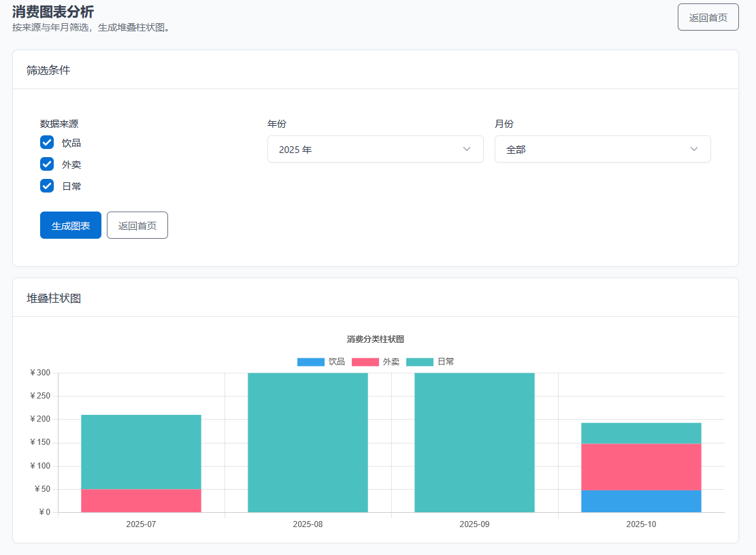Image resolution: width=756 pixels, height=555 pixels.
Task: Click 返回首页 in the top-right header
Action: [708, 17]
